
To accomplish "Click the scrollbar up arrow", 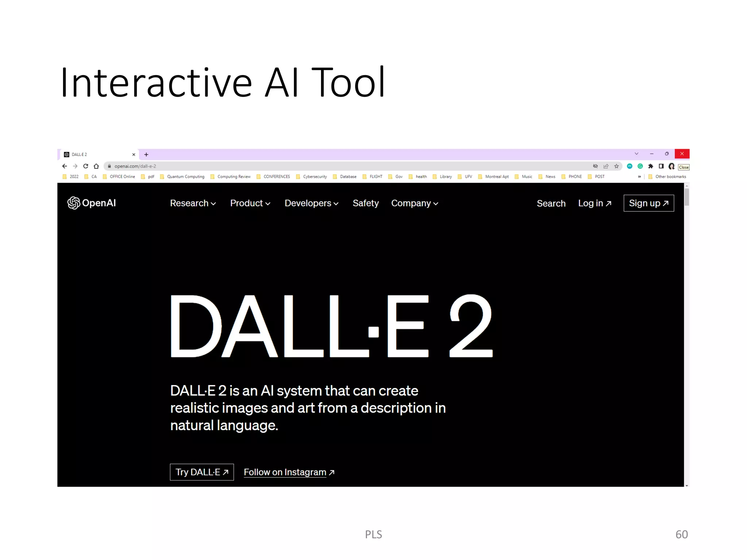I will 687,186.
